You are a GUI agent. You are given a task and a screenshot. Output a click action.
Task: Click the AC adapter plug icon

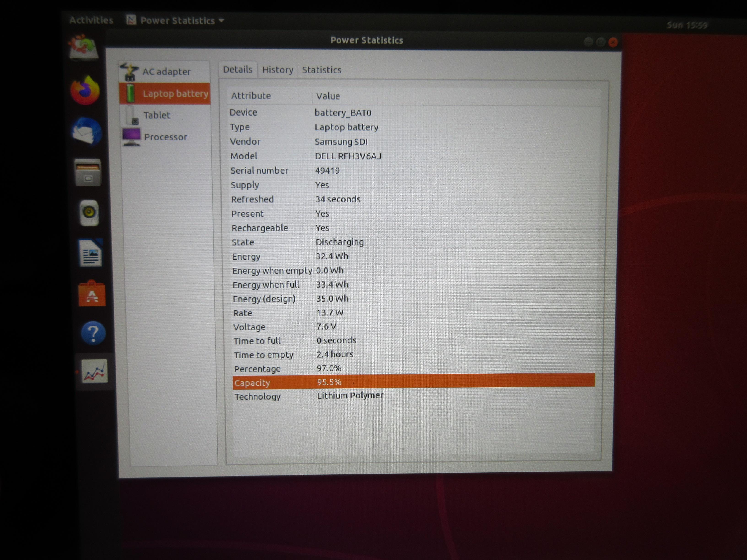tap(129, 72)
